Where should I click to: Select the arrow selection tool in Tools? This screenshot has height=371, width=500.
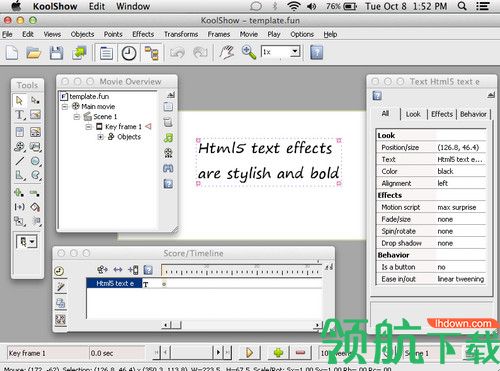coord(19,100)
